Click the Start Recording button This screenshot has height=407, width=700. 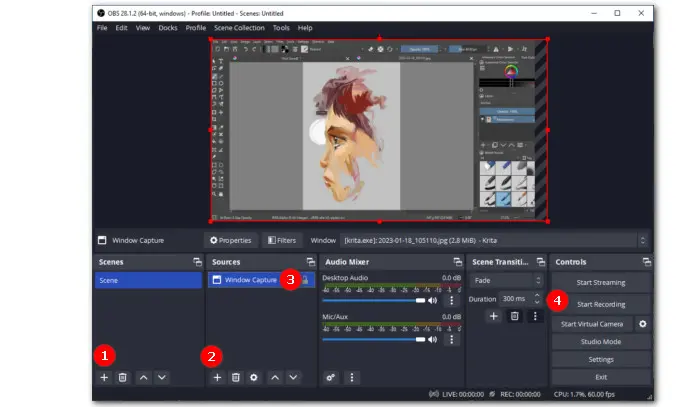601,304
